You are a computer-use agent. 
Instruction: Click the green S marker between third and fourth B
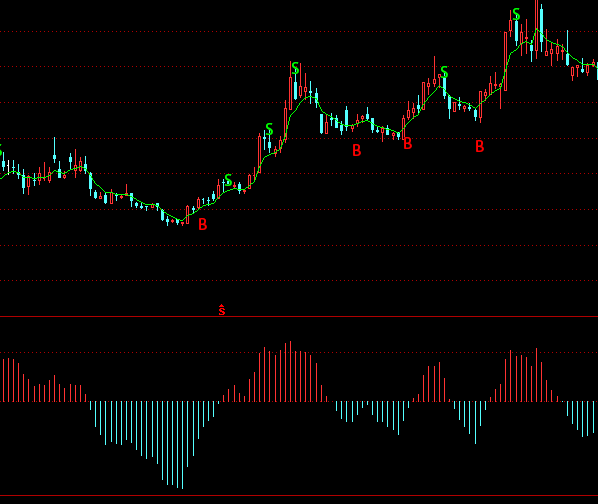coord(444,72)
